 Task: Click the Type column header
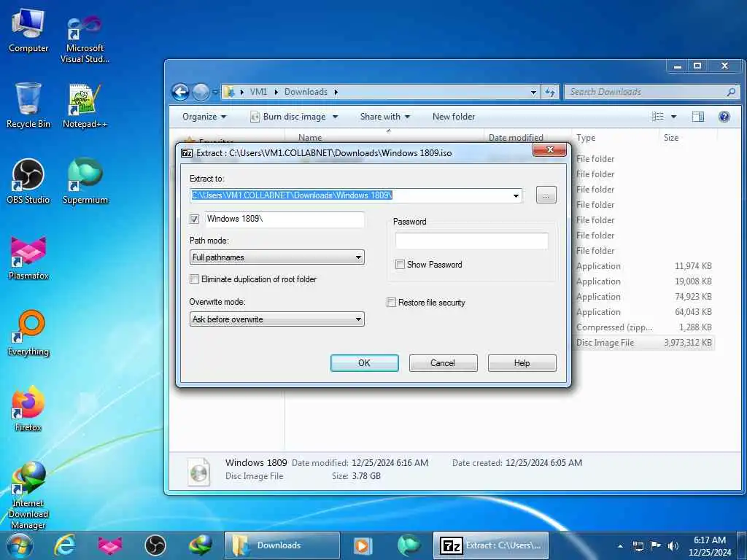point(614,138)
